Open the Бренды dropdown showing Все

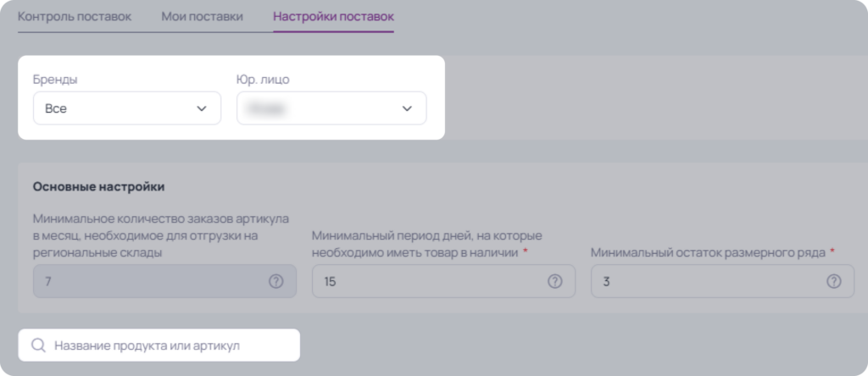coord(127,108)
